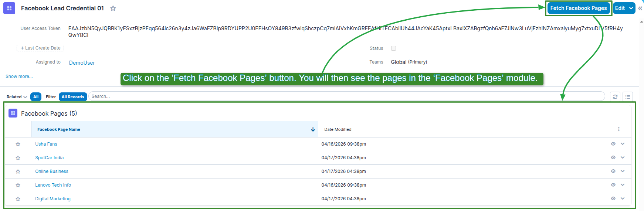Viewport: 644px width, 211px height.
Task: Expand row actions for Lenovo Tech Info
Action: coord(623,185)
